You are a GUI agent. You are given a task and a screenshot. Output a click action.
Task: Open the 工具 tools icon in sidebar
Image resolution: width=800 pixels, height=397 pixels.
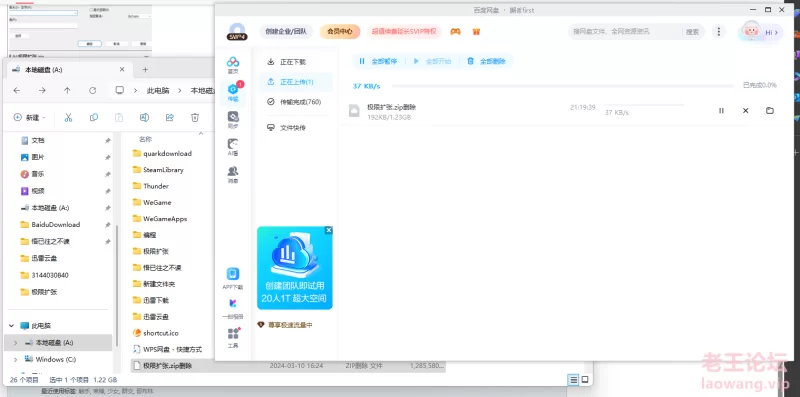233,337
